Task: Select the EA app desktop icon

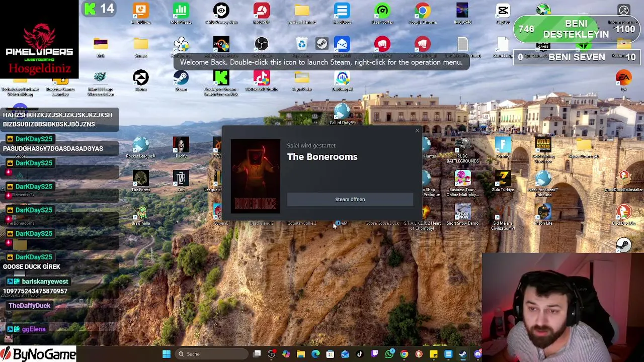Action: [623, 81]
